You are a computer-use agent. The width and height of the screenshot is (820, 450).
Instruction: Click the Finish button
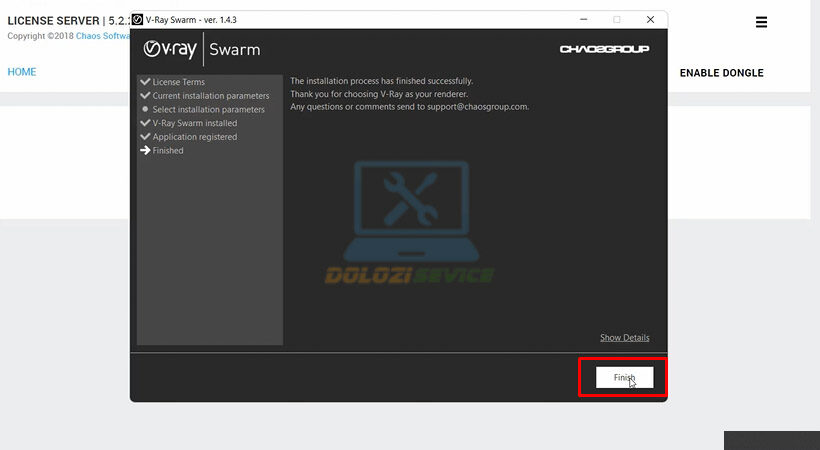[624, 378]
